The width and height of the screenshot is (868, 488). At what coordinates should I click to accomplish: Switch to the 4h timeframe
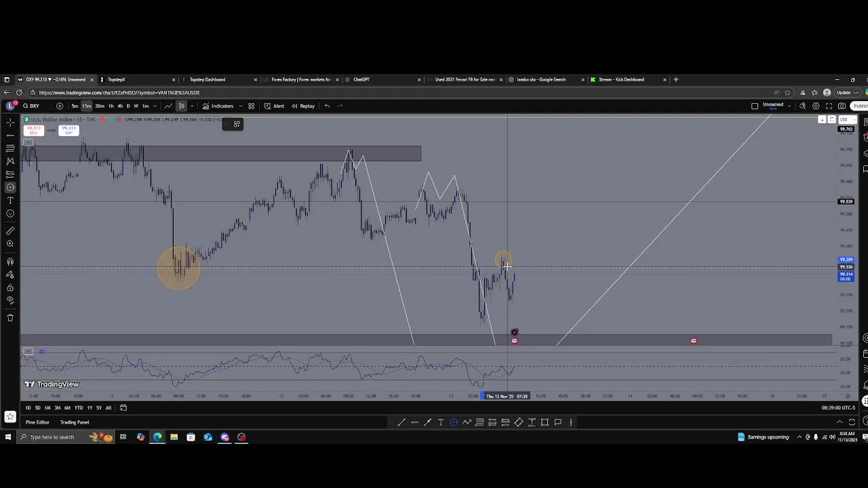click(120, 106)
